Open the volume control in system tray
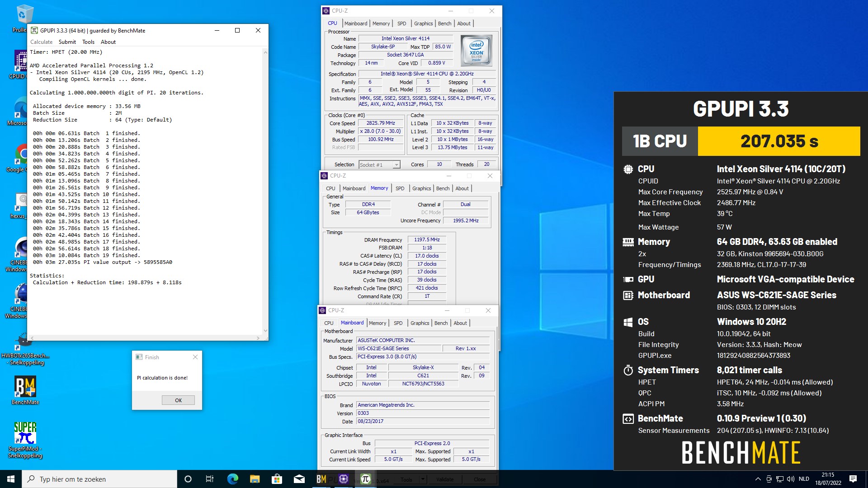 coord(790,479)
